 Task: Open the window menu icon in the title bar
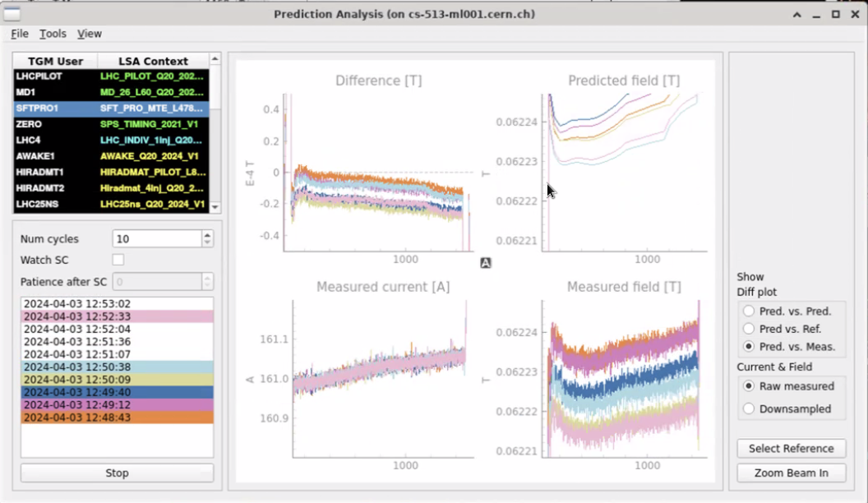click(x=12, y=14)
